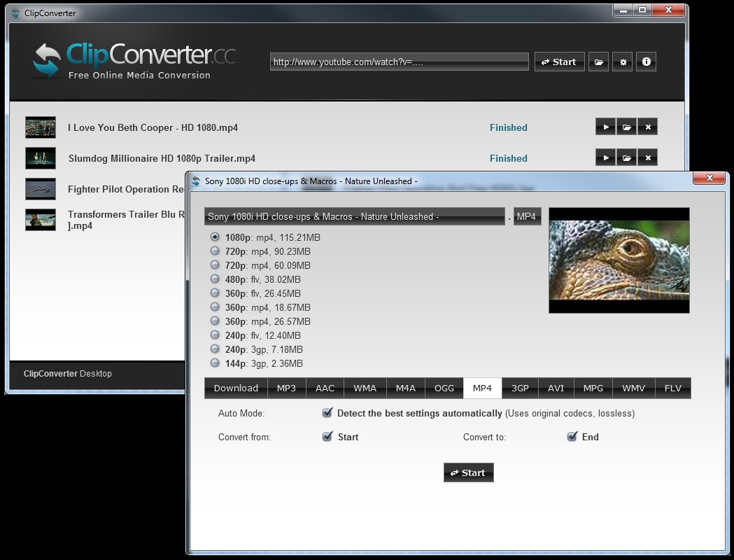
Task: Toggle Detect the best settings automatically checkbox
Action: (x=327, y=413)
